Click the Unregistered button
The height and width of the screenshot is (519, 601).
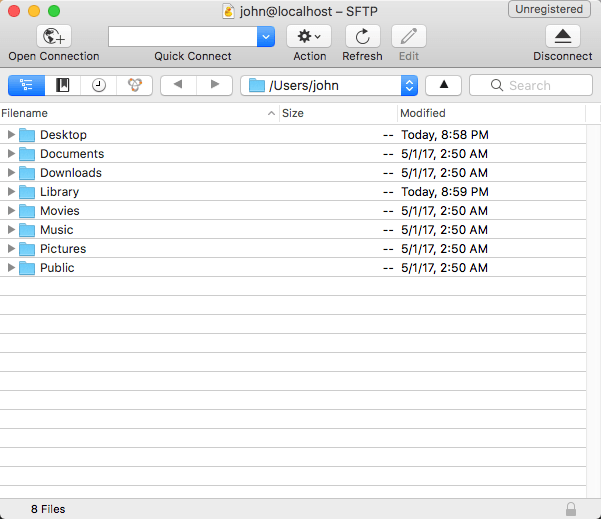549,9
